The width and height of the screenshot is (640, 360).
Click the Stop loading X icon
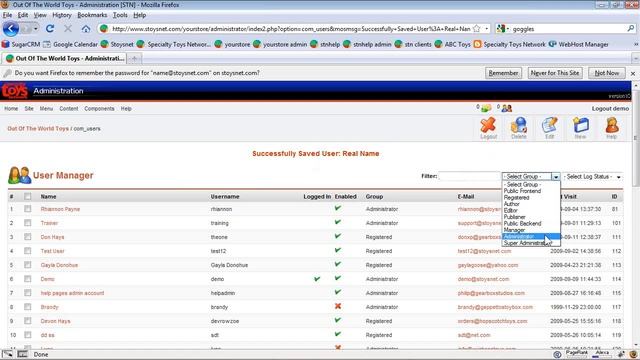point(68,29)
